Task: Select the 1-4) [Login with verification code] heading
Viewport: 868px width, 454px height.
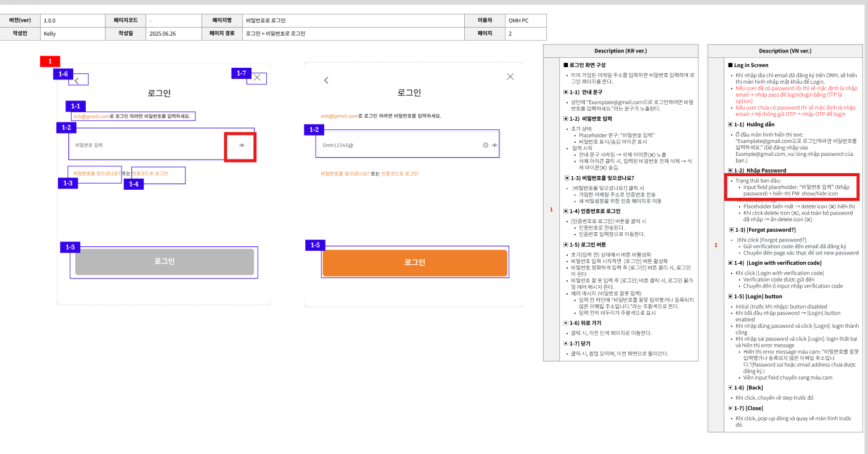Action: pos(777,263)
